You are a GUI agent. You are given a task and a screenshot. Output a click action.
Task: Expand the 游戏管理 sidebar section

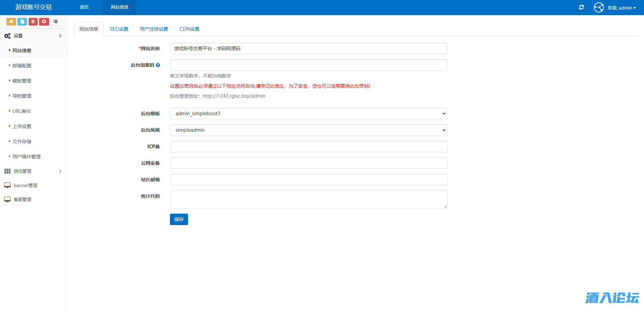click(x=33, y=171)
